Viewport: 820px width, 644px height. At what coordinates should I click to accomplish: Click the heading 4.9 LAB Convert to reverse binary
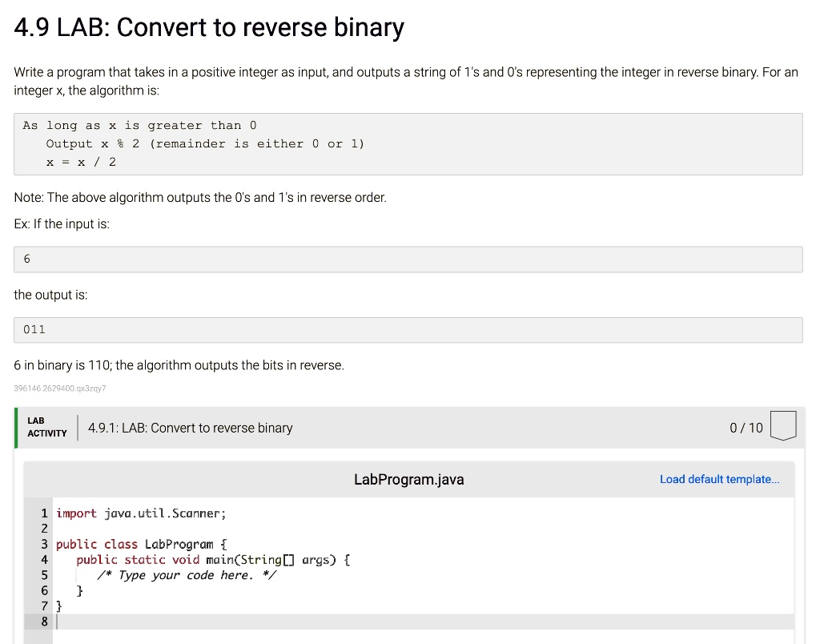[208, 27]
